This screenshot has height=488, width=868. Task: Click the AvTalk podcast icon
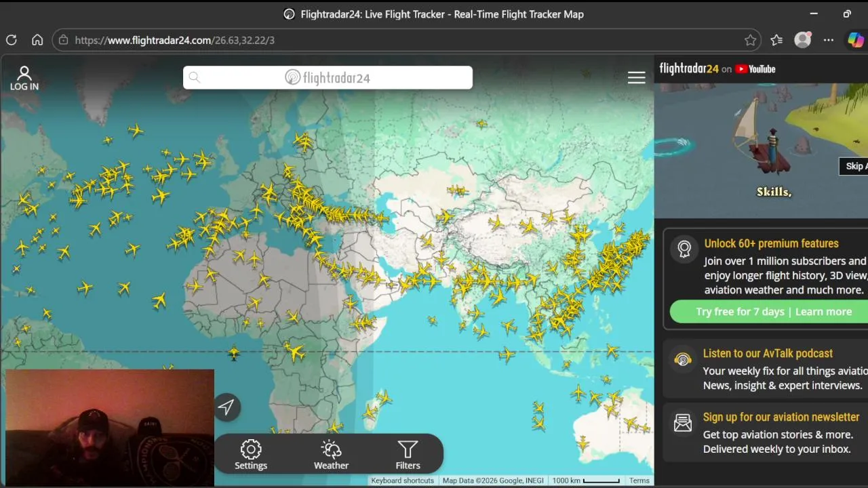(683, 360)
